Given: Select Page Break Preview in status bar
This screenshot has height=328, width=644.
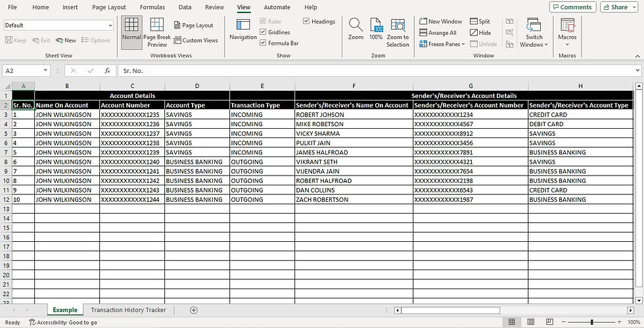Looking at the screenshot, I should point(549,322).
